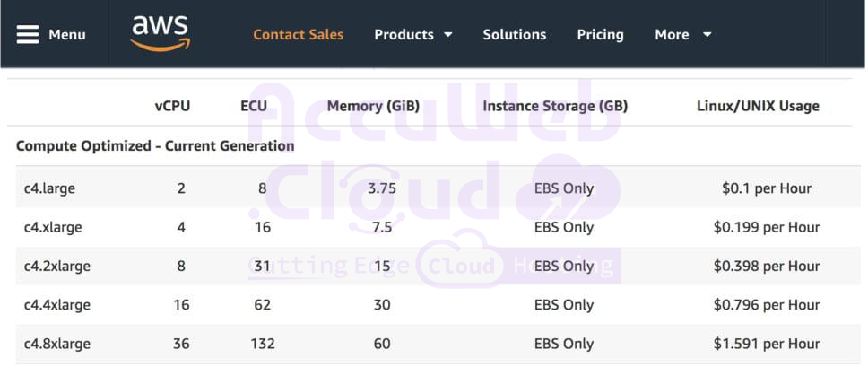Click the Memory (GiB) column header
Image resolution: width=868 pixels, height=367 pixels.
(x=373, y=106)
